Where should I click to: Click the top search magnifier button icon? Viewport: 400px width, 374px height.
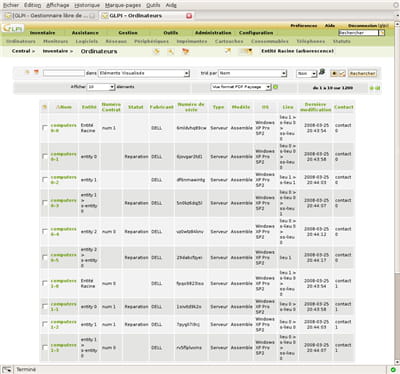point(382,33)
